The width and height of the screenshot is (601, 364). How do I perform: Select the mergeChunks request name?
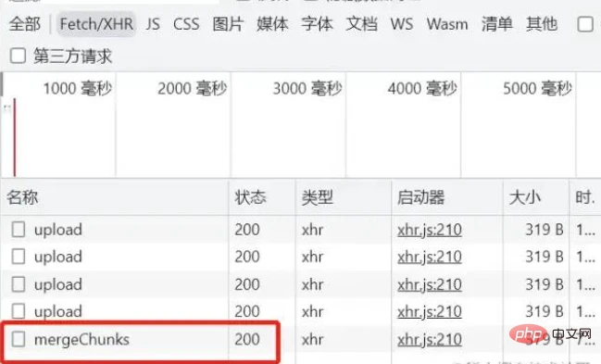81,339
